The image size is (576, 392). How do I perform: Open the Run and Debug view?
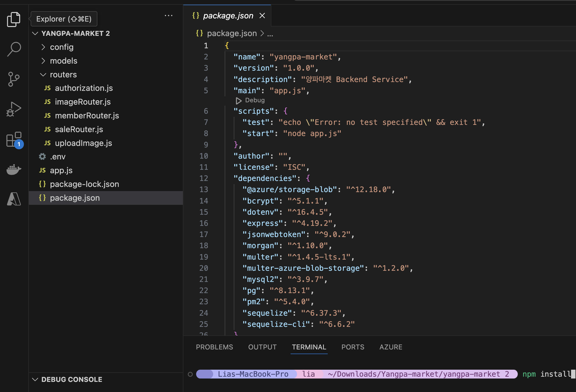14,109
